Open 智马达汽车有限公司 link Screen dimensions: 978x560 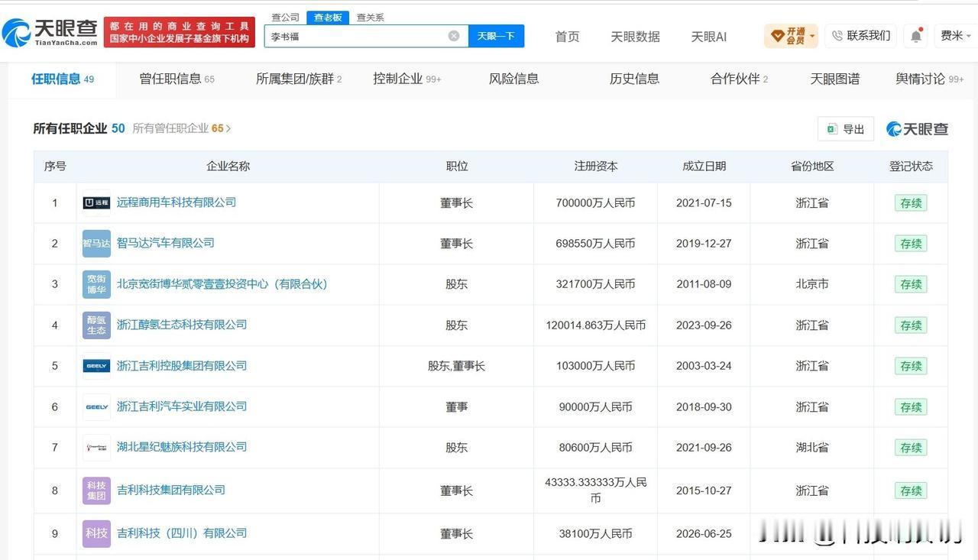click(165, 243)
